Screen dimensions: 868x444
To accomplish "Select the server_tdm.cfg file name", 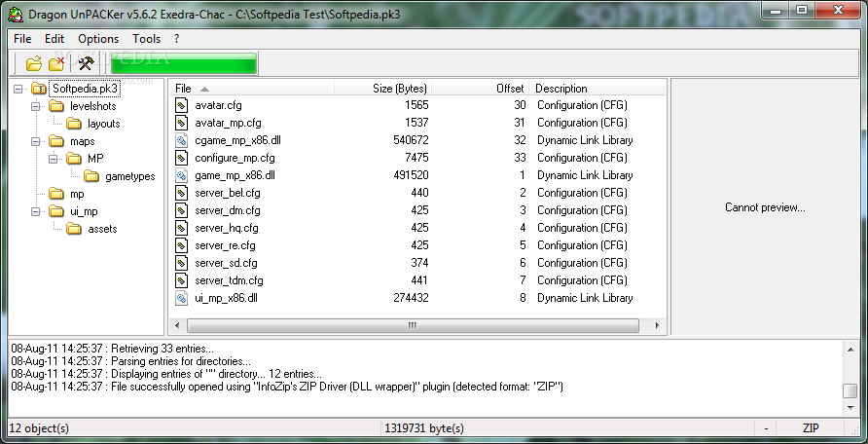I will tap(229, 280).
